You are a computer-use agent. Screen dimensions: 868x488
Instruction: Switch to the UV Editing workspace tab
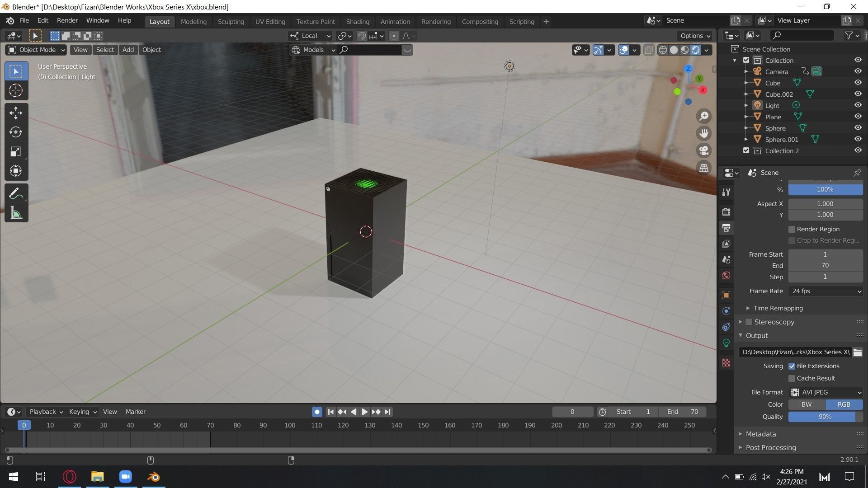coord(270,22)
